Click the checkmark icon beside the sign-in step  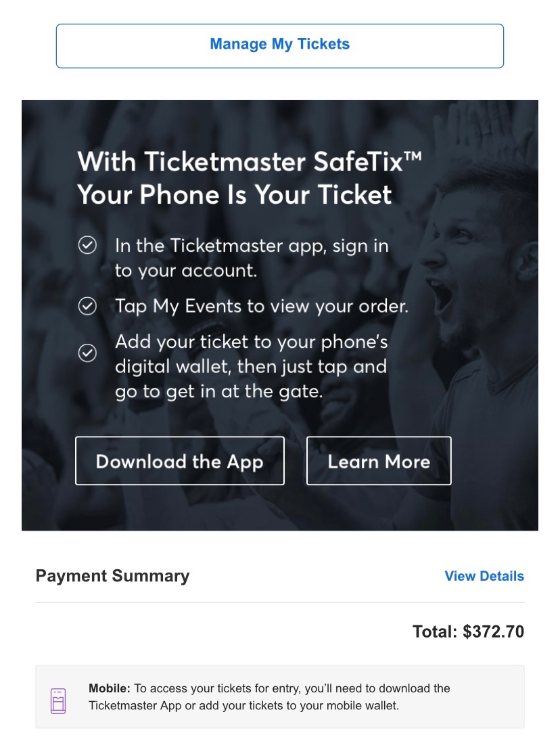point(87,245)
